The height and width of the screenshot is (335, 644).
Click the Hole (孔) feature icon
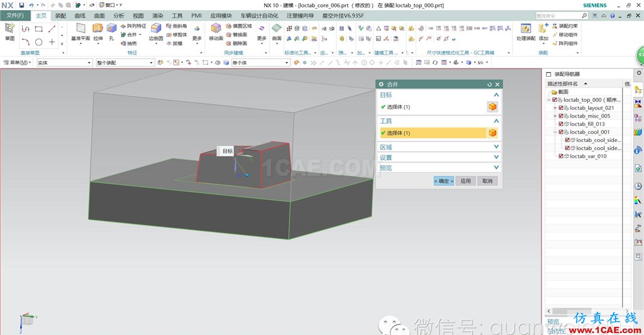[x=111, y=29]
